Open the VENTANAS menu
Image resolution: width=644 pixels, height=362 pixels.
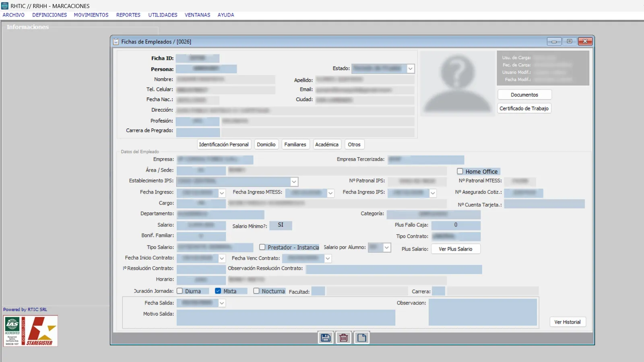tap(197, 15)
